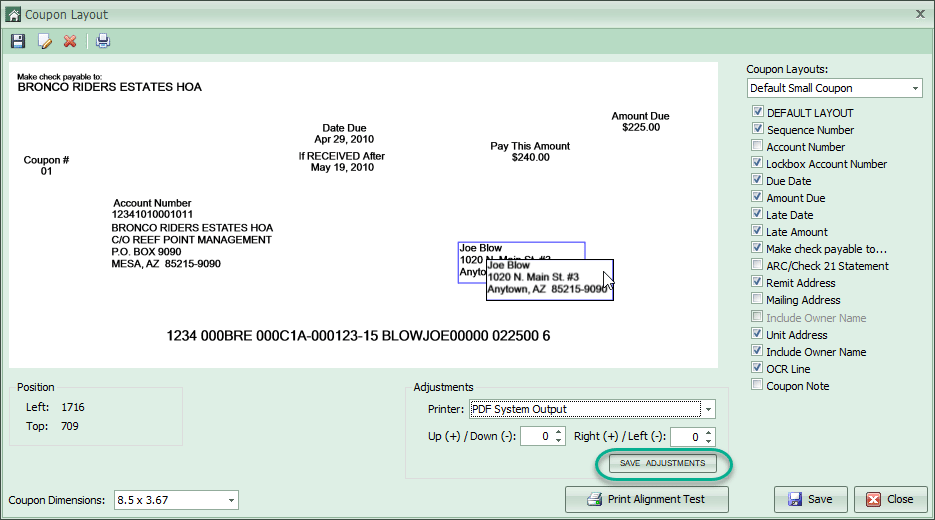Open the Coupon Dimensions dropdown
935x520 pixels.
231,500
